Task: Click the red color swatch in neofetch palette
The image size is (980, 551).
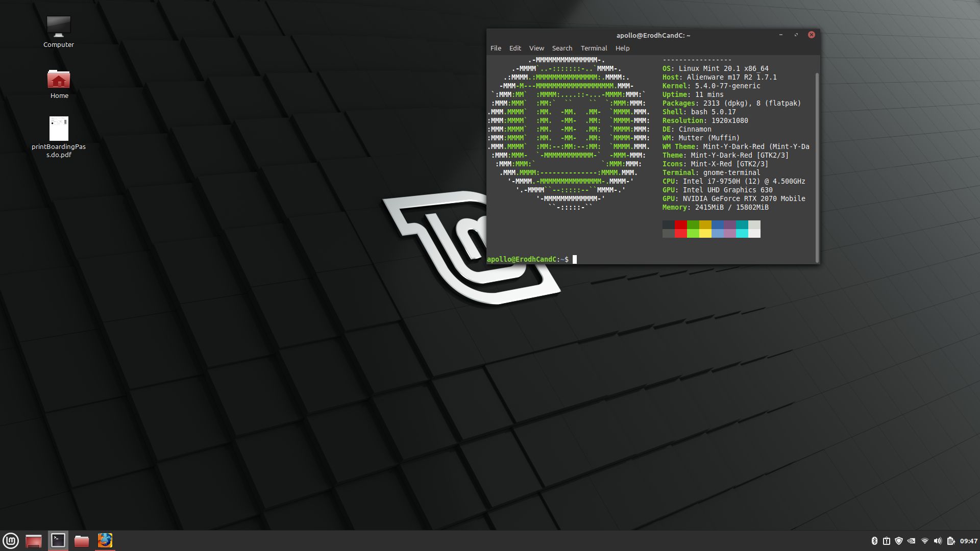Action: click(680, 224)
